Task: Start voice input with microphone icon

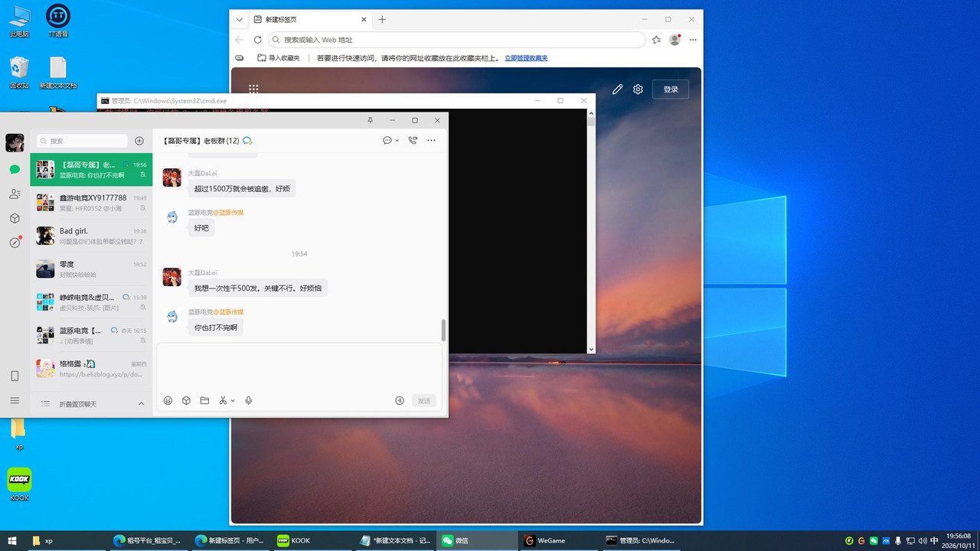Action: 249,400
